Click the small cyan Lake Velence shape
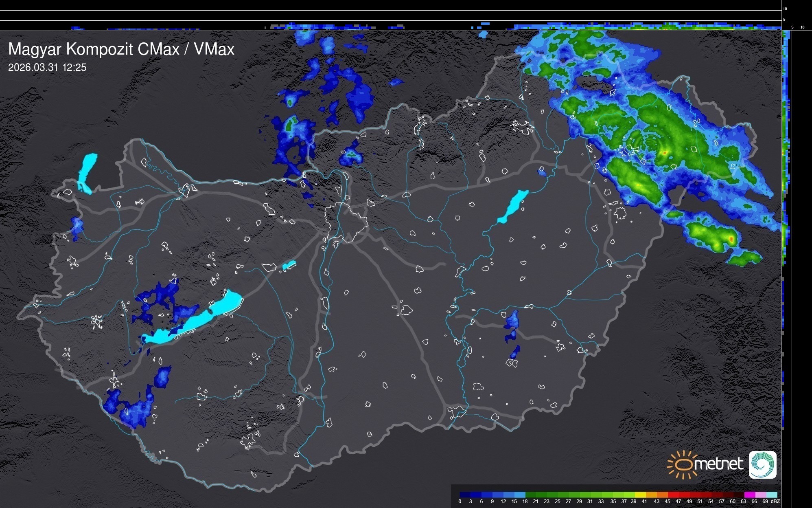This screenshot has width=812, height=508. pyautogui.click(x=289, y=265)
